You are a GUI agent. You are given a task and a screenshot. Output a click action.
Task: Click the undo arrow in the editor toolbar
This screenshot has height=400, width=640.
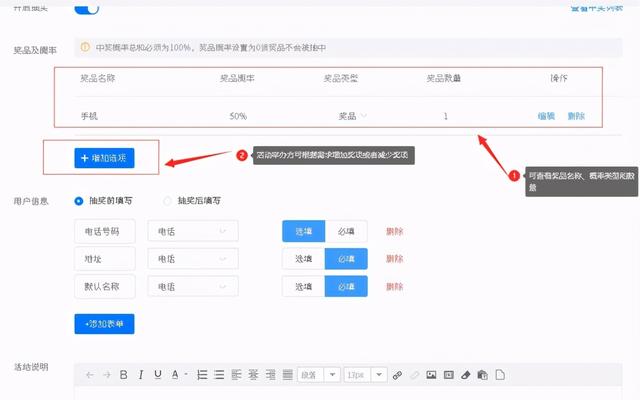pos(90,375)
